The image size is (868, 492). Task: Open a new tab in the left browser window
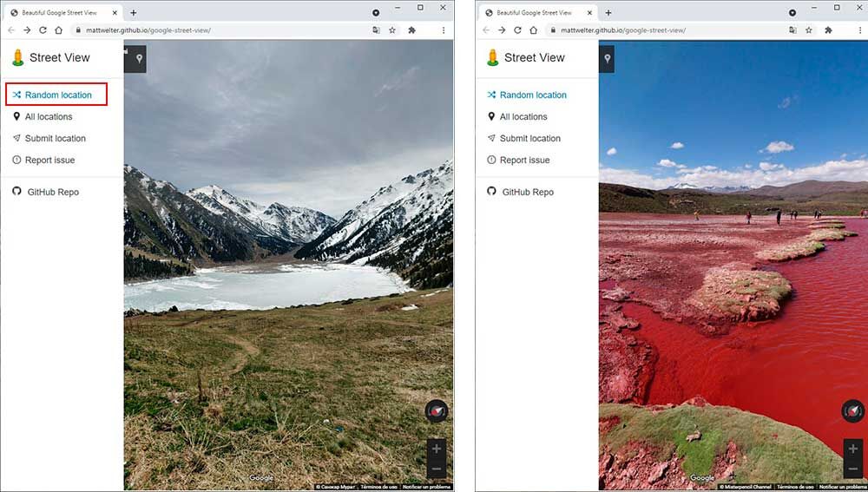click(x=133, y=12)
